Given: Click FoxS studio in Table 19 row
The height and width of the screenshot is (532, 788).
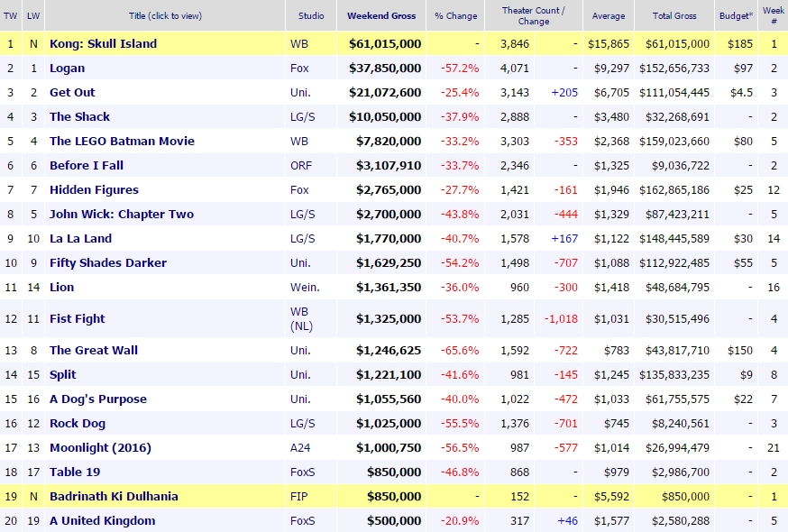Looking at the screenshot, I should (303, 472).
